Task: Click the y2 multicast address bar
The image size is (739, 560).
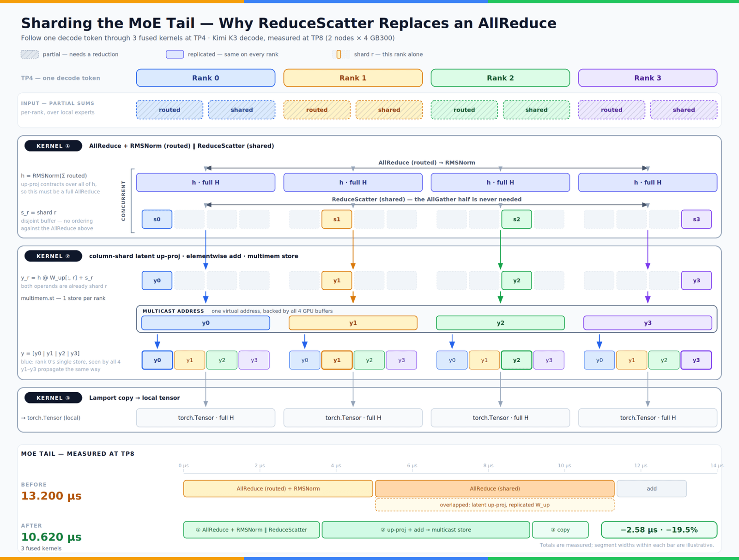Action: click(500, 323)
